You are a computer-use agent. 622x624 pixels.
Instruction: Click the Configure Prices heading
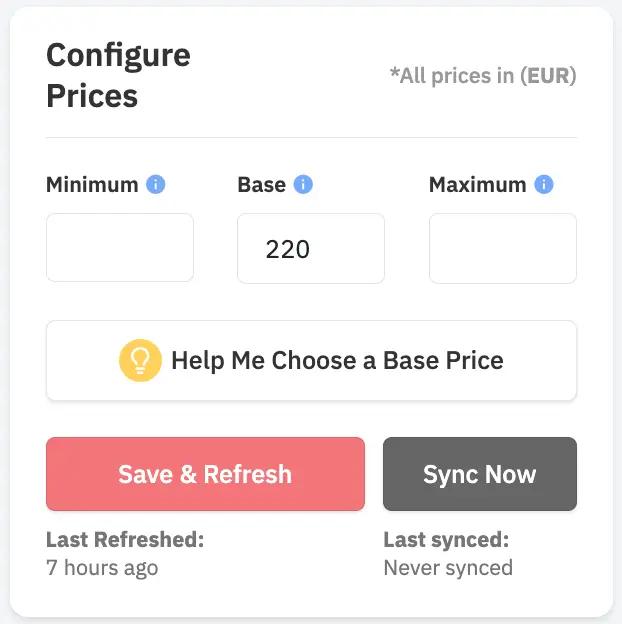click(x=118, y=75)
